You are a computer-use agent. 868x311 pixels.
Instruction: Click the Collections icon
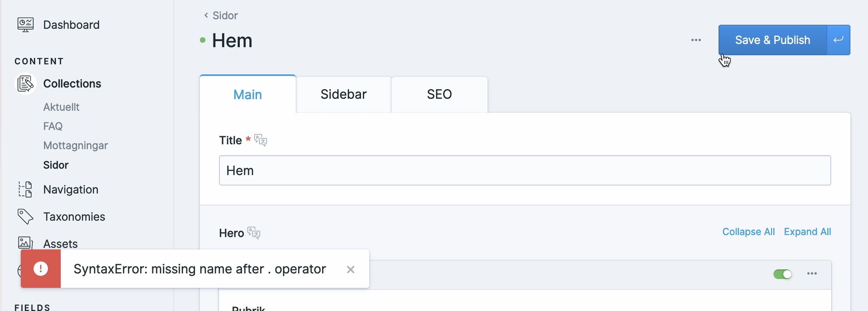coord(25,83)
